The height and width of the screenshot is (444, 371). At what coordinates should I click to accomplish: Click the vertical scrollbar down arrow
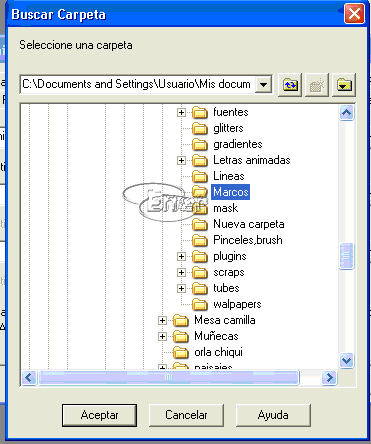(x=347, y=361)
